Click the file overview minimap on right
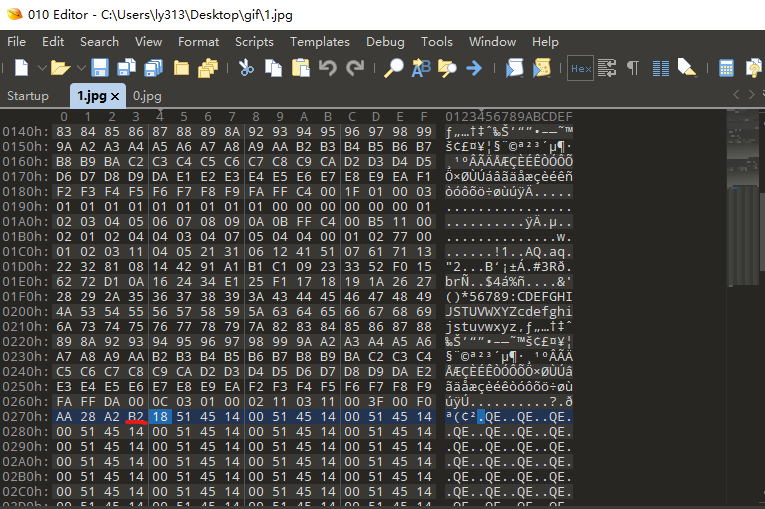The width and height of the screenshot is (765, 509). (x=744, y=198)
